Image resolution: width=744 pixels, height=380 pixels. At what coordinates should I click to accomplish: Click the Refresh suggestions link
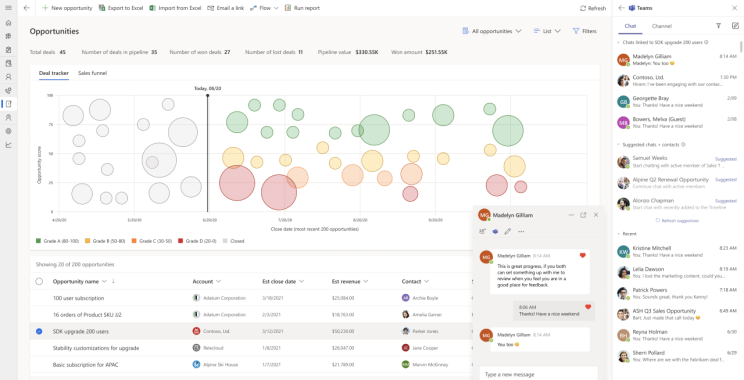[x=677, y=221]
